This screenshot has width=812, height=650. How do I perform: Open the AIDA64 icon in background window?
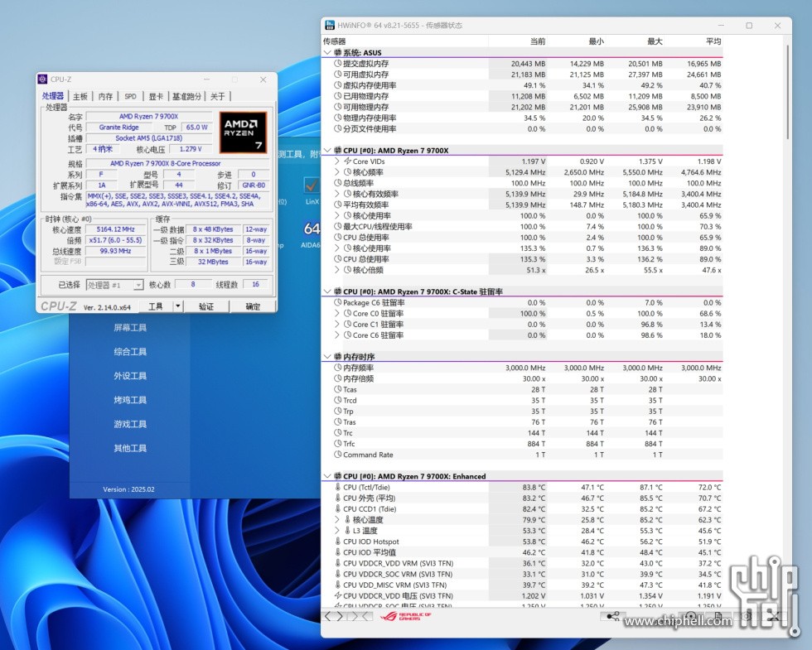click(312, 229)
